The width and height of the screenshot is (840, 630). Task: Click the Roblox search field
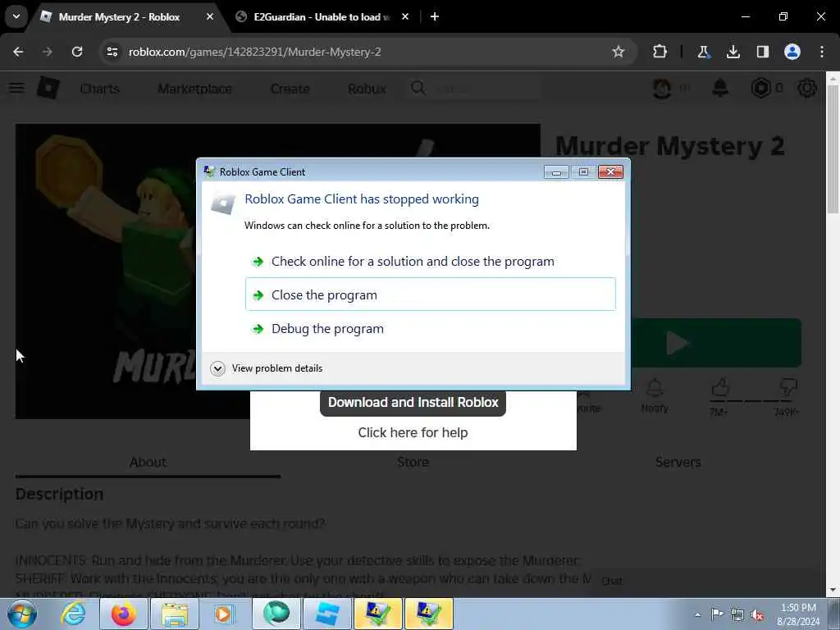coord(476,89)
